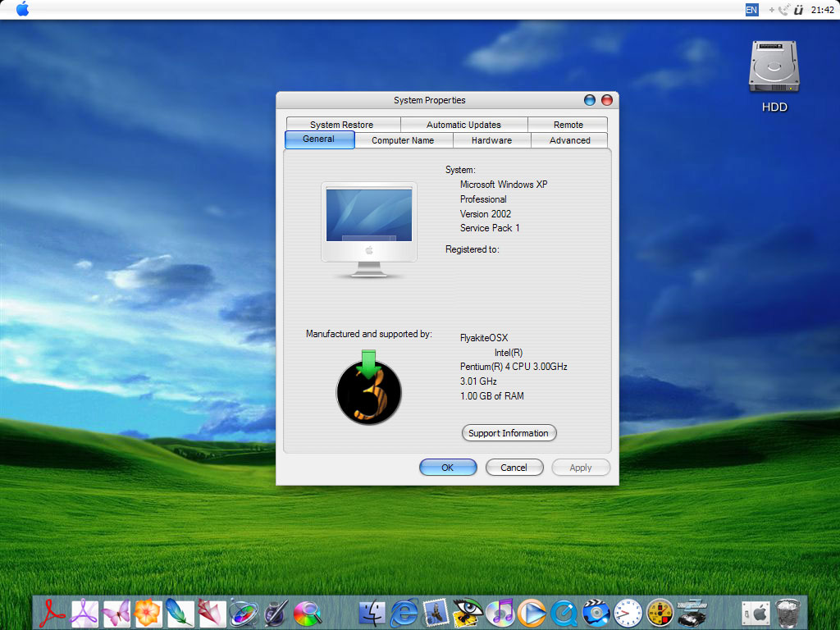Switch to the Computer Name tab
The image size is (840, 630).
click(403, 140)
